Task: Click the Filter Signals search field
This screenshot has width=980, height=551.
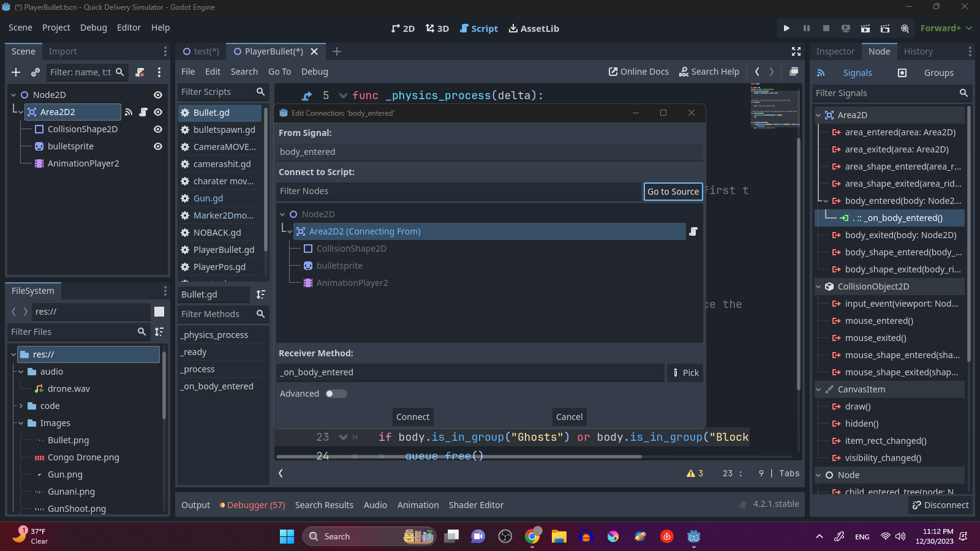Action: tap(891, 93)
